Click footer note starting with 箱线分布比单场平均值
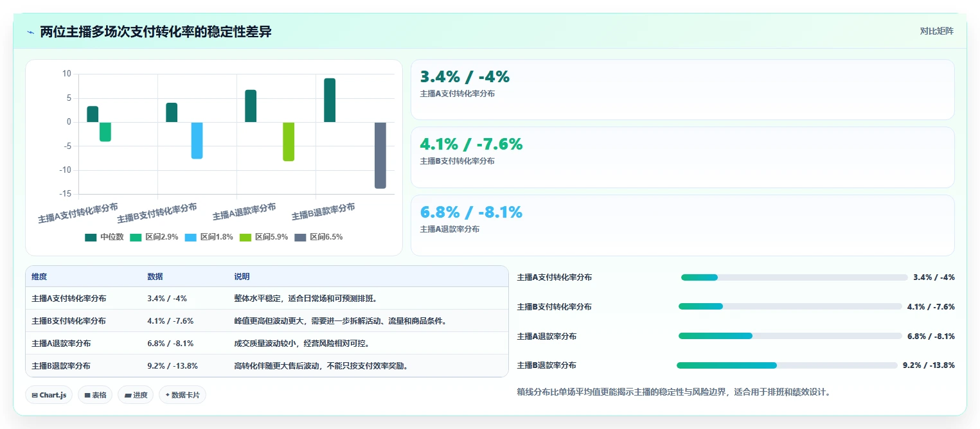Viewport: 980px width, 429px height. coord(675,392)
